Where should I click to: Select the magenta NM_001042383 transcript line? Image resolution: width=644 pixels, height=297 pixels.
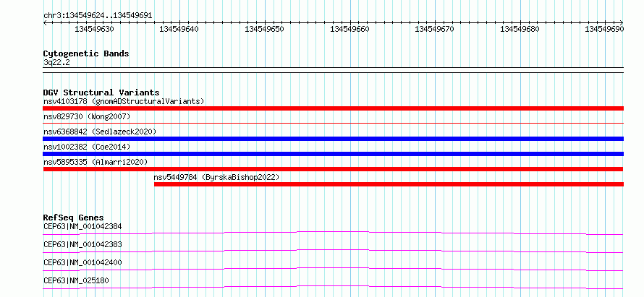(333, 251)
